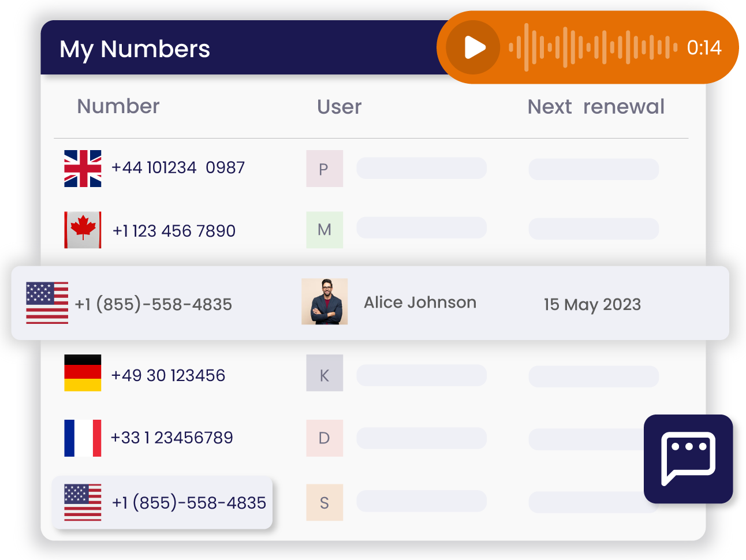746x560 pixels.
Task: Click the US flag beside Alice Johnson's number
Action: click(47, 303)
